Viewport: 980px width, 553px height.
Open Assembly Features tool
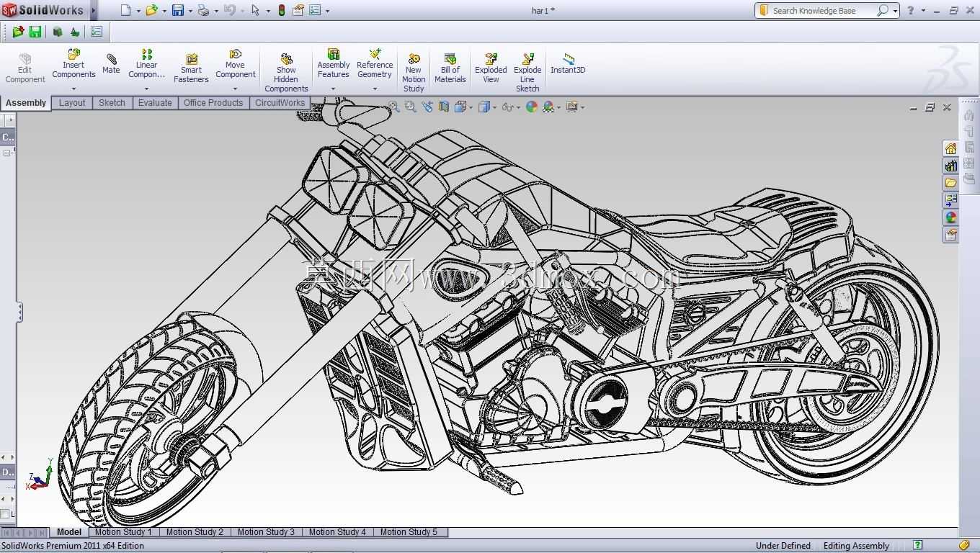tap(333, 64)
